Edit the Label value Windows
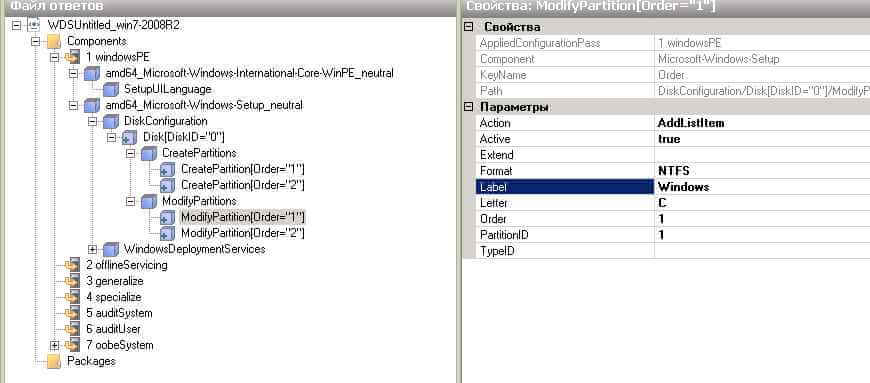Image resolution: width=870 pixels, height=383 pixels. pos(762,187)
